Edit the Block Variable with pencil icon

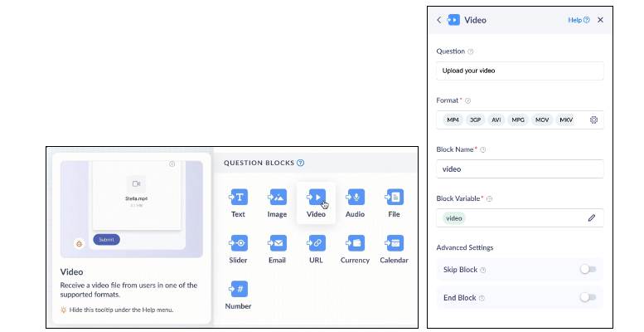[592, 218]
